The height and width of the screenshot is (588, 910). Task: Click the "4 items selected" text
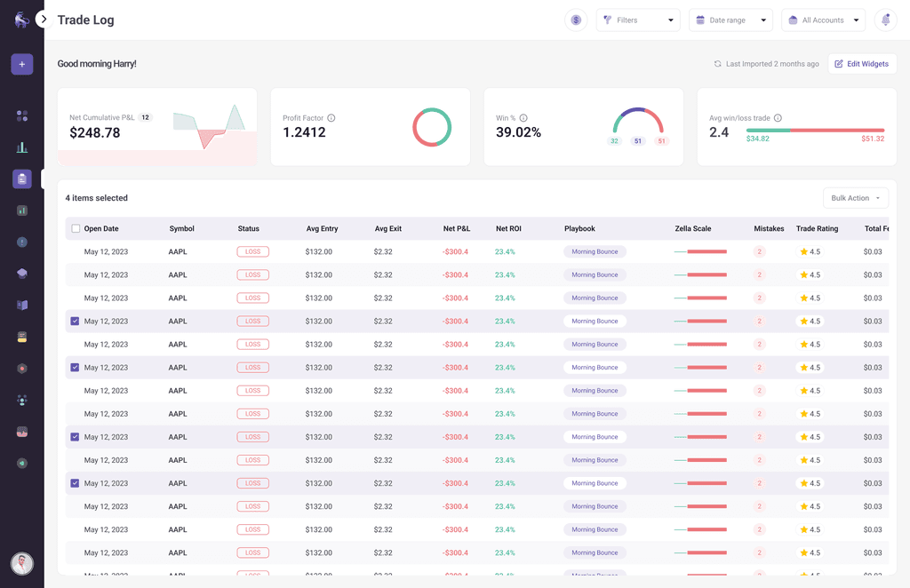tap(96, 198)
